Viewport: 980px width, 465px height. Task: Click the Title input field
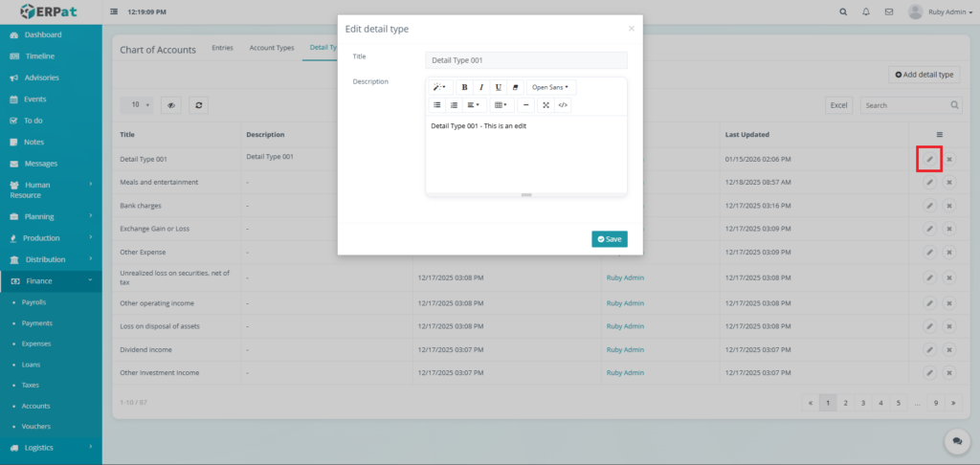pyautogui.click(x=525, y=60)
